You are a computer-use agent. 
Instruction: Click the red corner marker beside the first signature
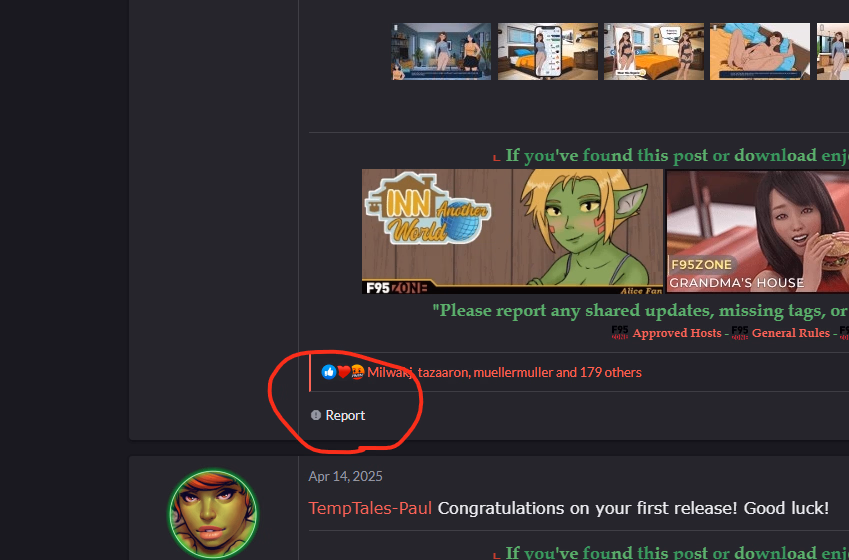[x=497, y=158]
